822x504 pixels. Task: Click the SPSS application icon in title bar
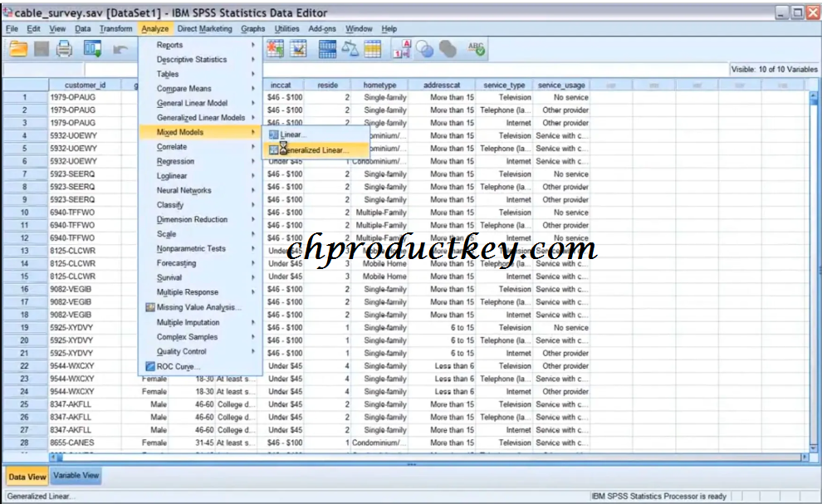click(7, 12)
